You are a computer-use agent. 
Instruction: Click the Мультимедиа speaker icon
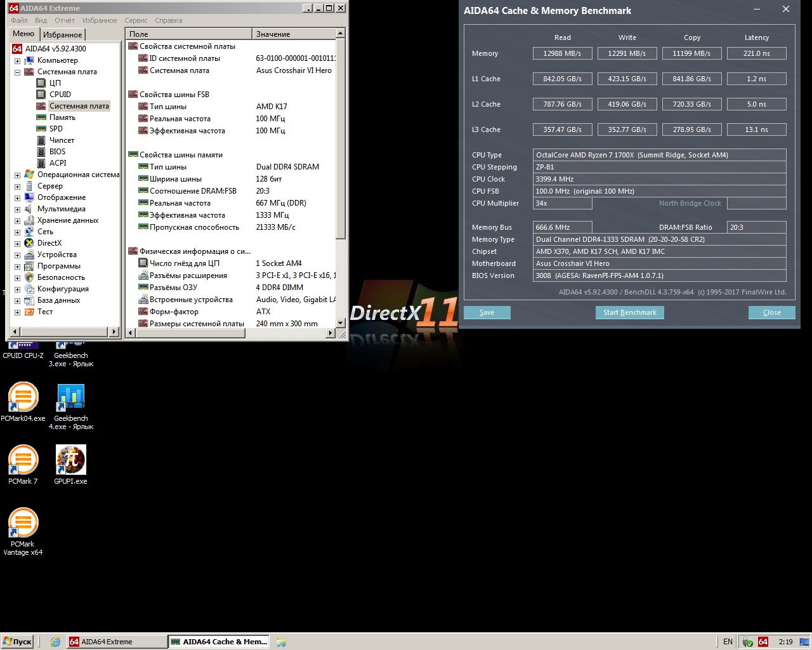coord(29,209)
